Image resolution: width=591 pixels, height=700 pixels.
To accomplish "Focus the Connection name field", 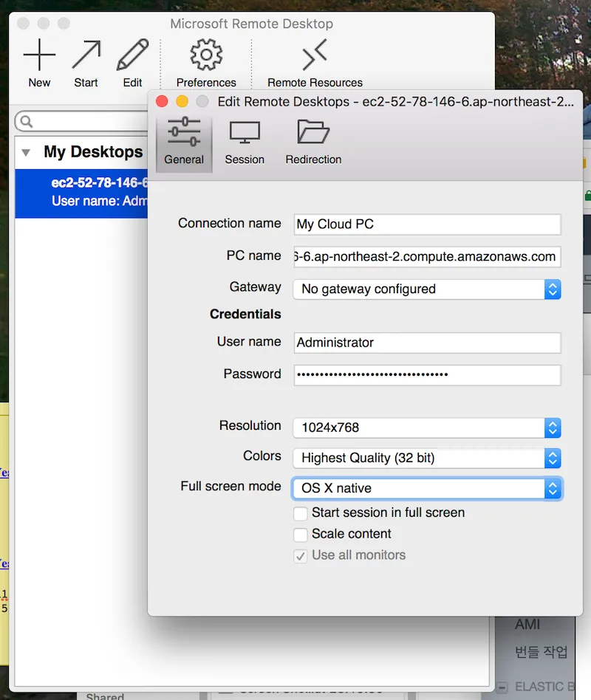I will 427,224.
